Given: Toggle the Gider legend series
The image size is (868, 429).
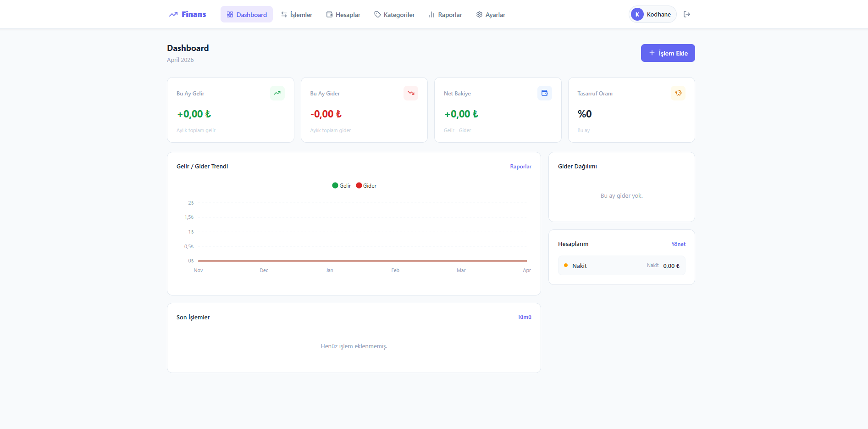Looking at the screenshot, I should (x=366, y=186).
